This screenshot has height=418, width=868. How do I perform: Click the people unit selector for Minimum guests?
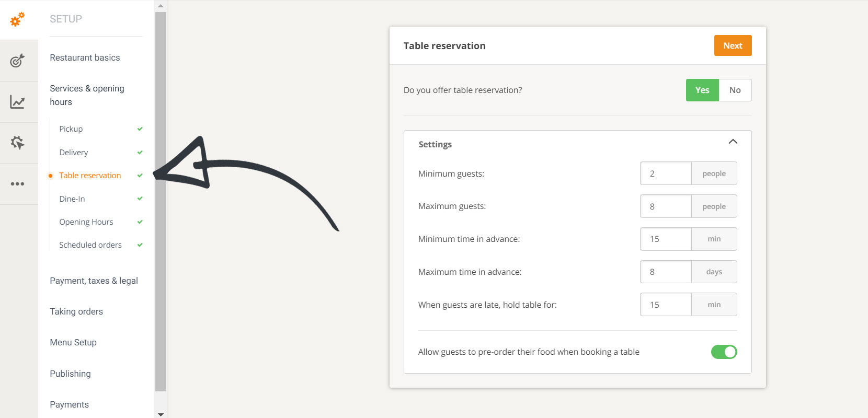point(714,173)
